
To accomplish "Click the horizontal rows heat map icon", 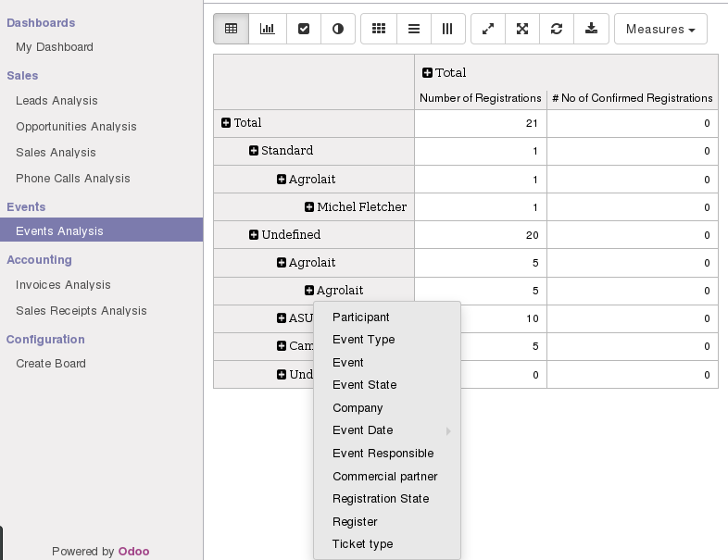I will [x=413, y=29].
